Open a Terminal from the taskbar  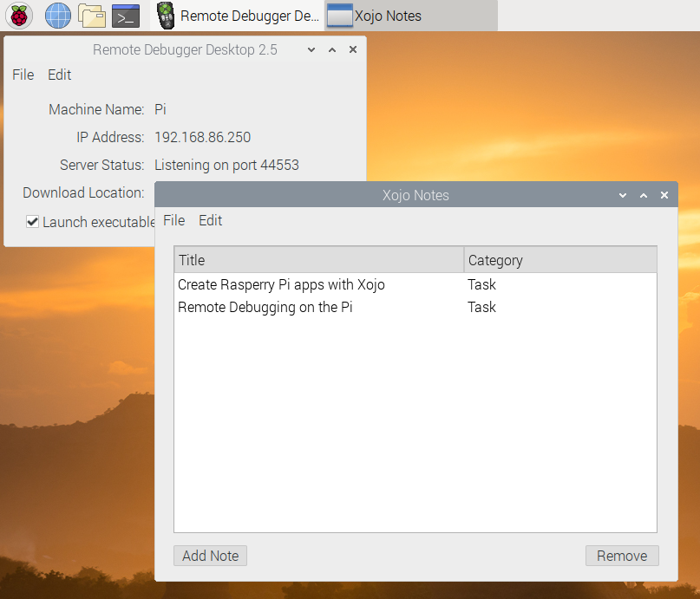[126, 16]
